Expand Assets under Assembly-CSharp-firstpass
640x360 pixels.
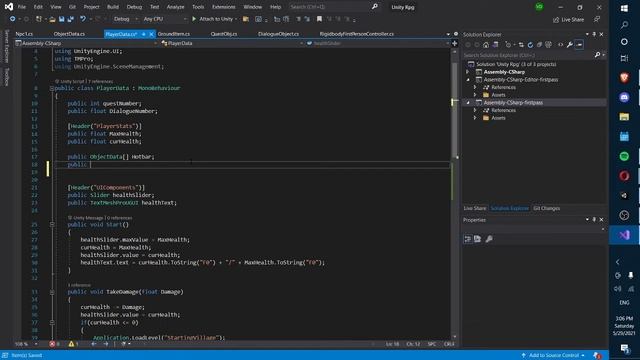pyautogui.click(x=475, y=118)
